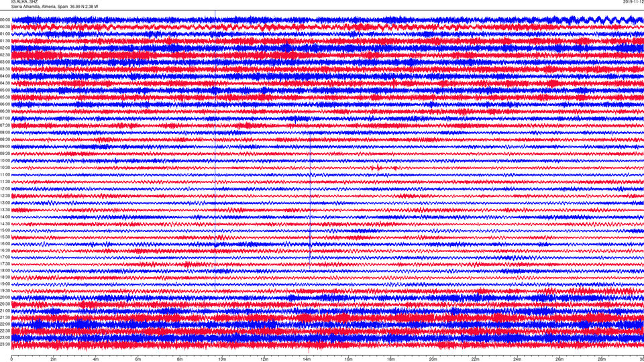The image size is (644, 362).
Task: Click the 19:30 row label
Action: [x=5, y=290]
